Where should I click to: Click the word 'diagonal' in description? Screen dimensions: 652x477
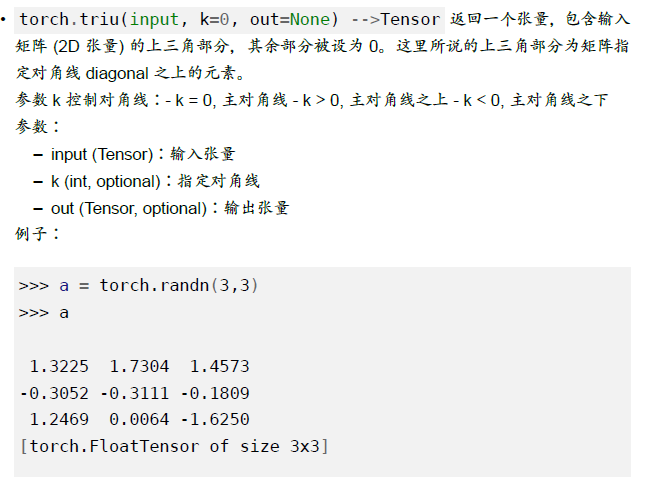point(116,74)
